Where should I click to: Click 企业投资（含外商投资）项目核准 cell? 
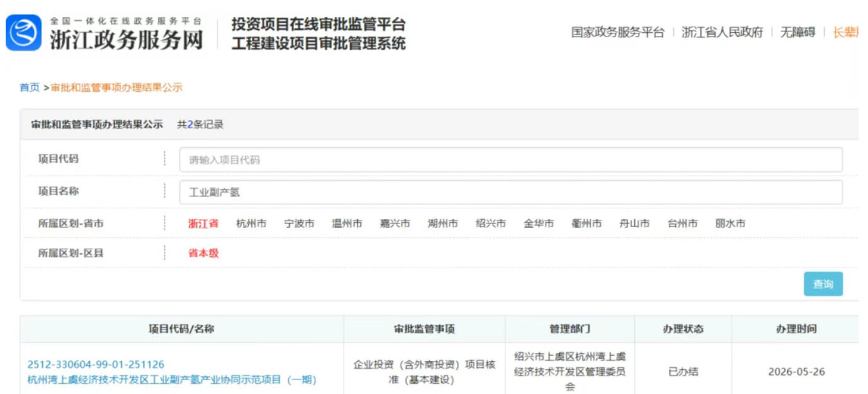425,372
